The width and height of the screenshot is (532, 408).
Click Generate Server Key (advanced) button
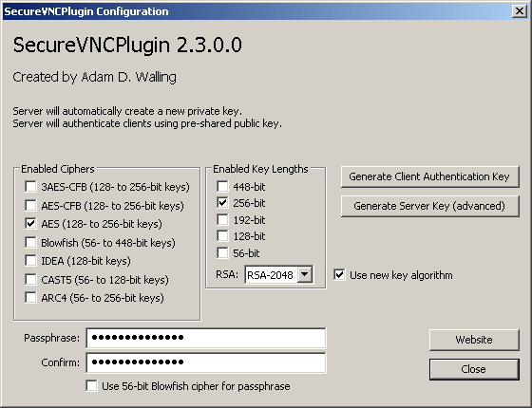pyautogui.click(x=429, y=206)
